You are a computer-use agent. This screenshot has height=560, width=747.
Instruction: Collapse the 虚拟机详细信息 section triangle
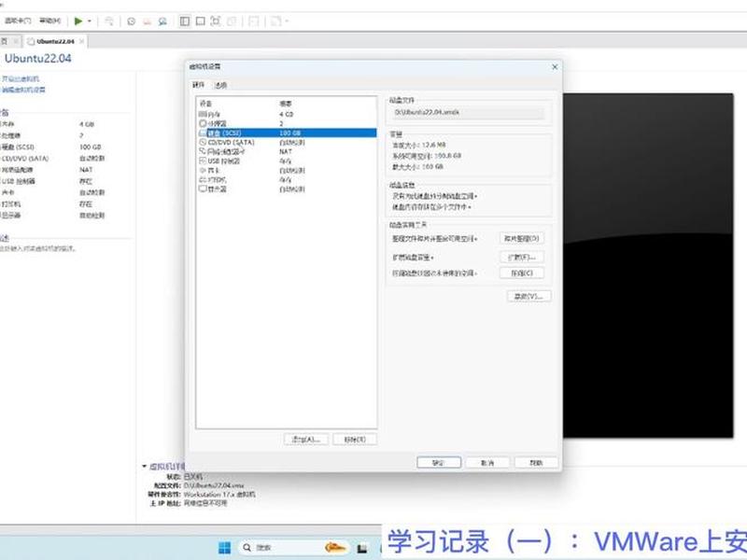pos(145,466)
